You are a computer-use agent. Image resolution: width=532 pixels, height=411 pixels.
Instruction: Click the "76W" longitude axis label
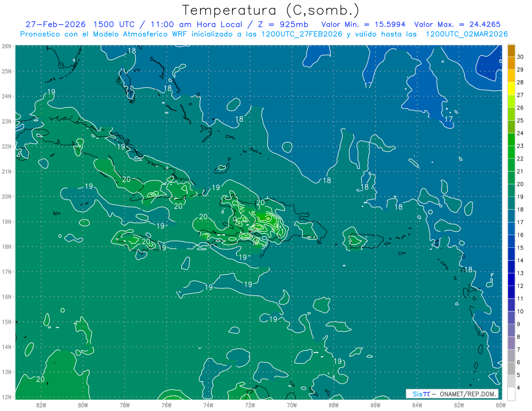click(166, 405)
